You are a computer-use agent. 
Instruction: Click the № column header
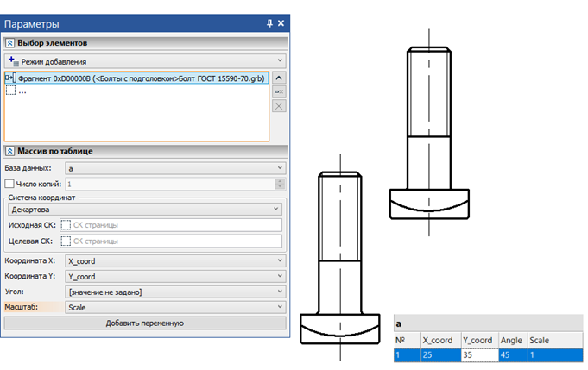(x=408, y=340)
